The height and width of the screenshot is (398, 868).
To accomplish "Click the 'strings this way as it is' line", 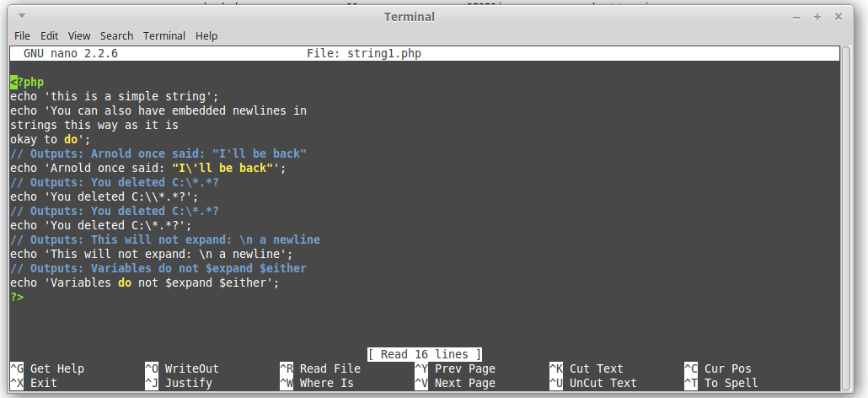I will tap(94, 125).
